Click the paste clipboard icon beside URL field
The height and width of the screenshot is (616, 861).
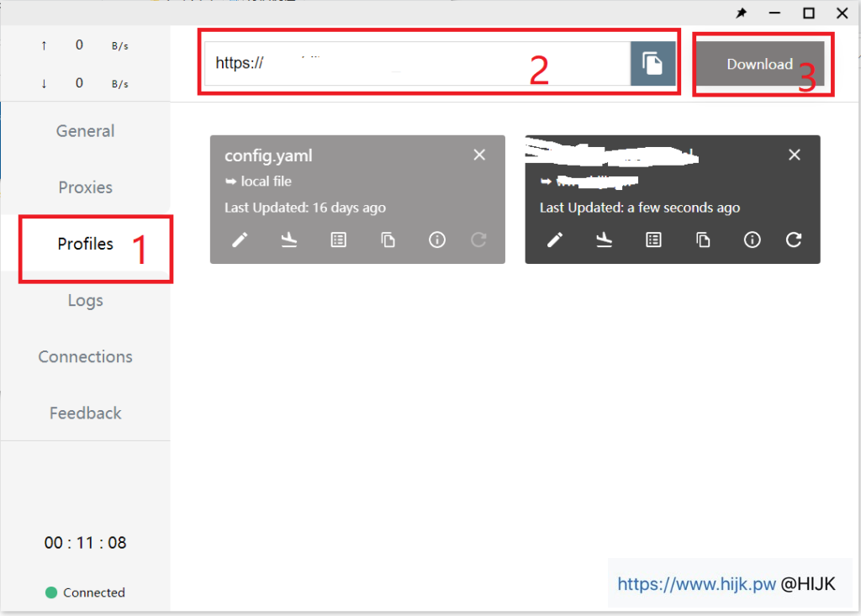652,64
